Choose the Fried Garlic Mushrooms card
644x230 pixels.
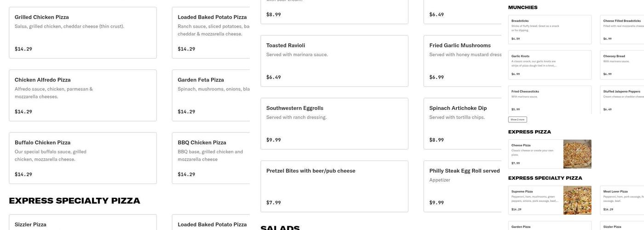pyautogui.click(x=462, y=61)
